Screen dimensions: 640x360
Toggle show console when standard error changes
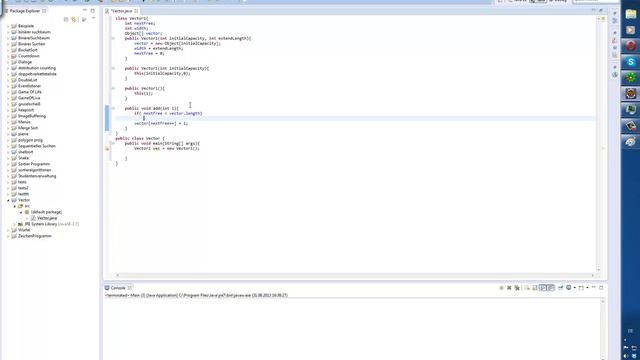[x=551, y=288]
